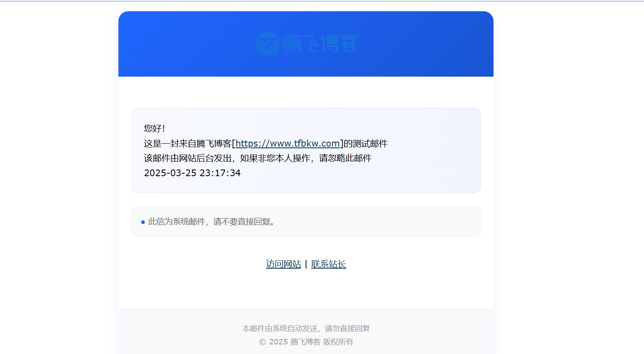Image resolution: width=644 pixels, height=354 pixels.
Task: Click the brand name text beside the logo
Action: (322, 43)
